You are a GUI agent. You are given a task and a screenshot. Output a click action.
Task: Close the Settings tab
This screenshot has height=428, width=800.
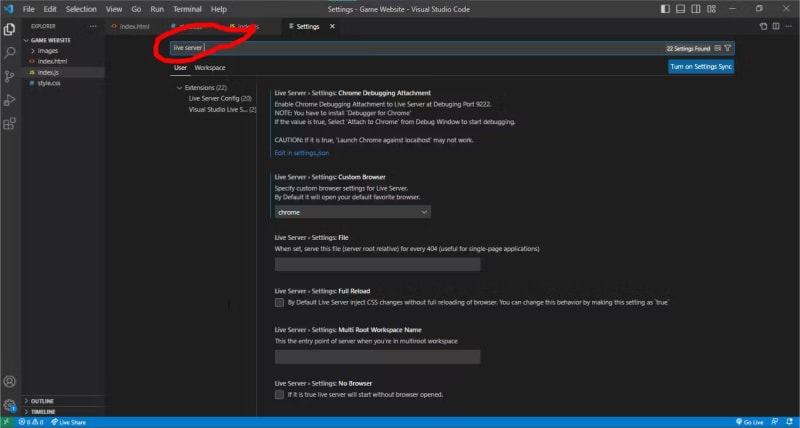click(332, 27)
